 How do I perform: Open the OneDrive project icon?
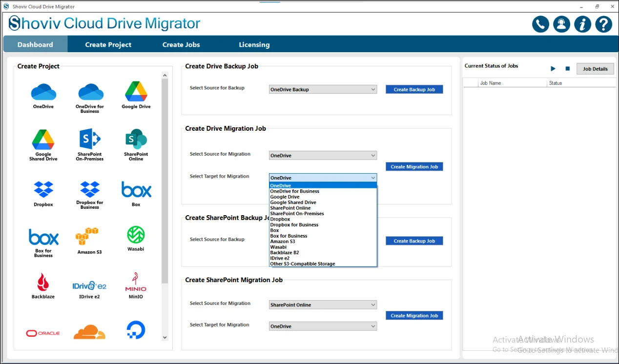click(x=43, y=95)
